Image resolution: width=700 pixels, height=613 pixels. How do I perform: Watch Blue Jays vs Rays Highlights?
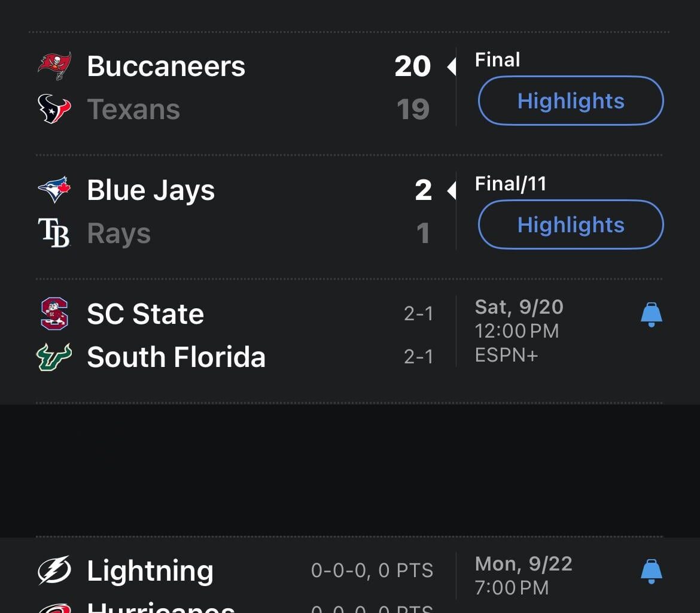[571, 224]
